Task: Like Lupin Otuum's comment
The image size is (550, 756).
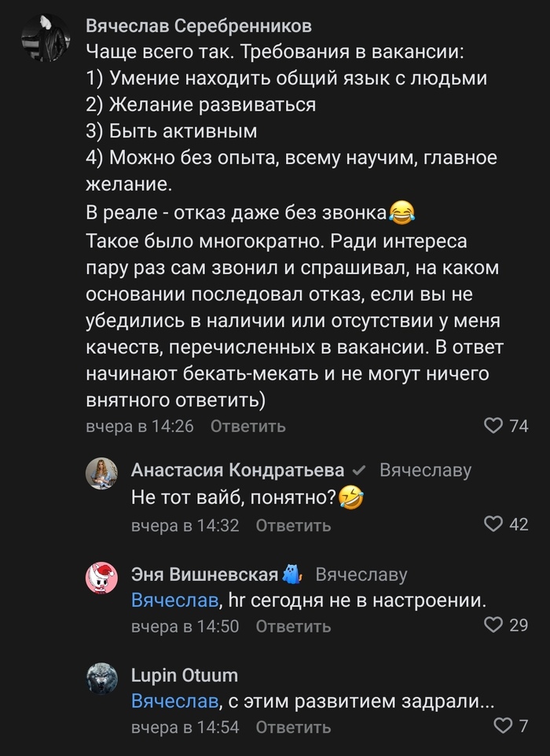Action: point(503,726)
